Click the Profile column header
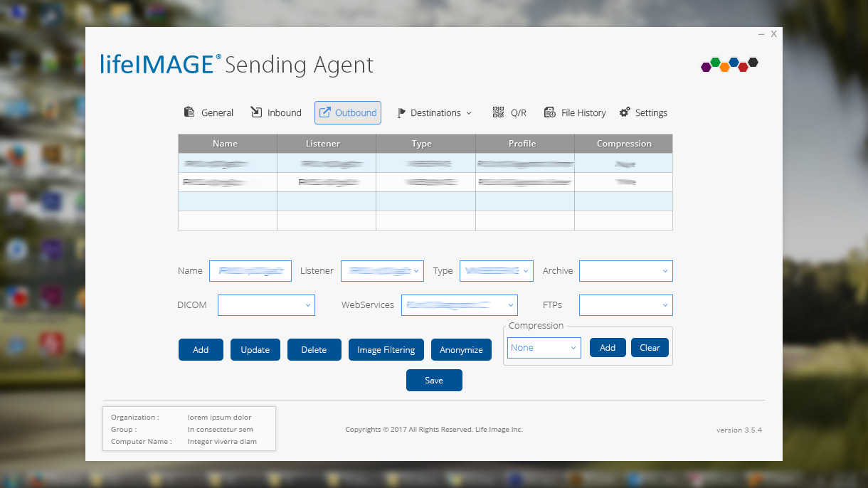 (x=525, y=144)
